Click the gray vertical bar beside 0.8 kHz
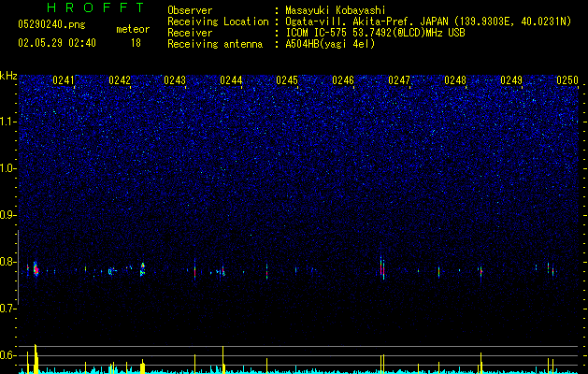 coord(18,267)
